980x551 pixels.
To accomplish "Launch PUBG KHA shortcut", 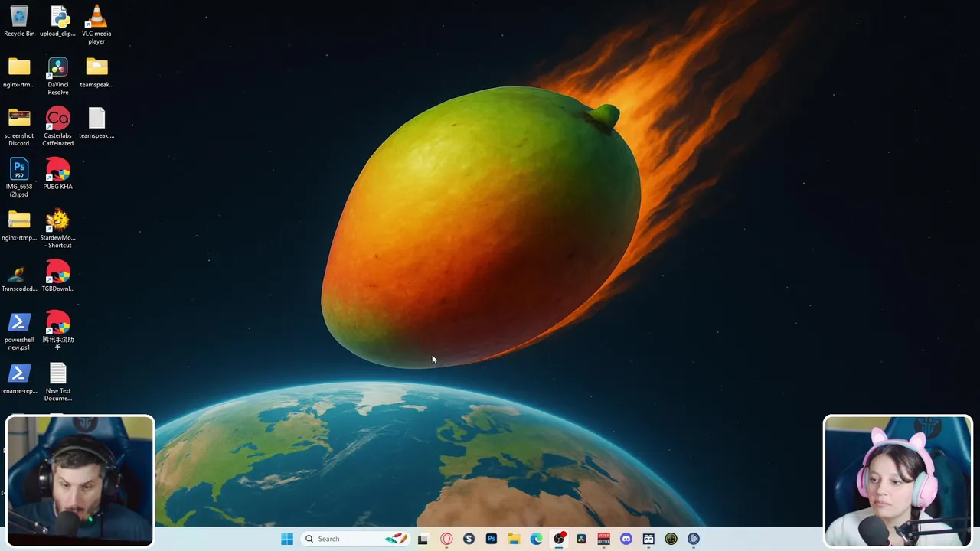I will [58, 174].
